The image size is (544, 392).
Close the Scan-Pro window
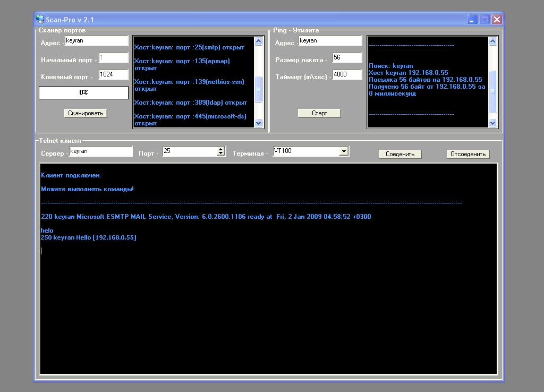tap(497, 20)
